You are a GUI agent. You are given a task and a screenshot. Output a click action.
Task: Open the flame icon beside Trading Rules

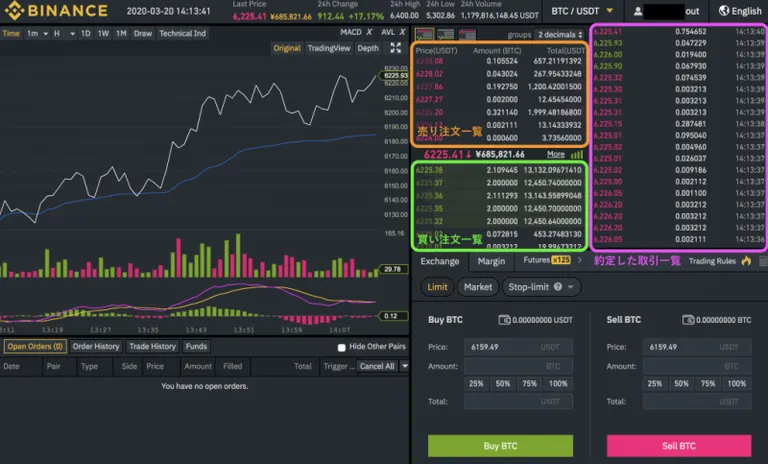[x=746, y=261]
